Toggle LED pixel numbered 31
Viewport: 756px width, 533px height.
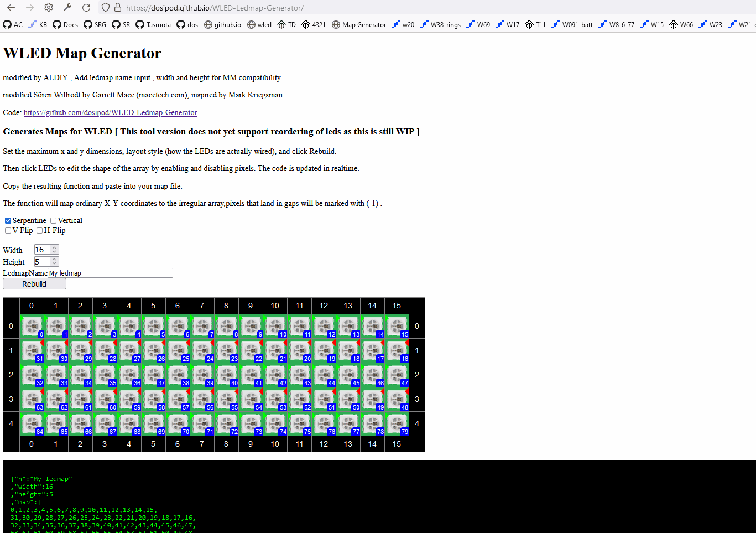[x=32, y=350]
